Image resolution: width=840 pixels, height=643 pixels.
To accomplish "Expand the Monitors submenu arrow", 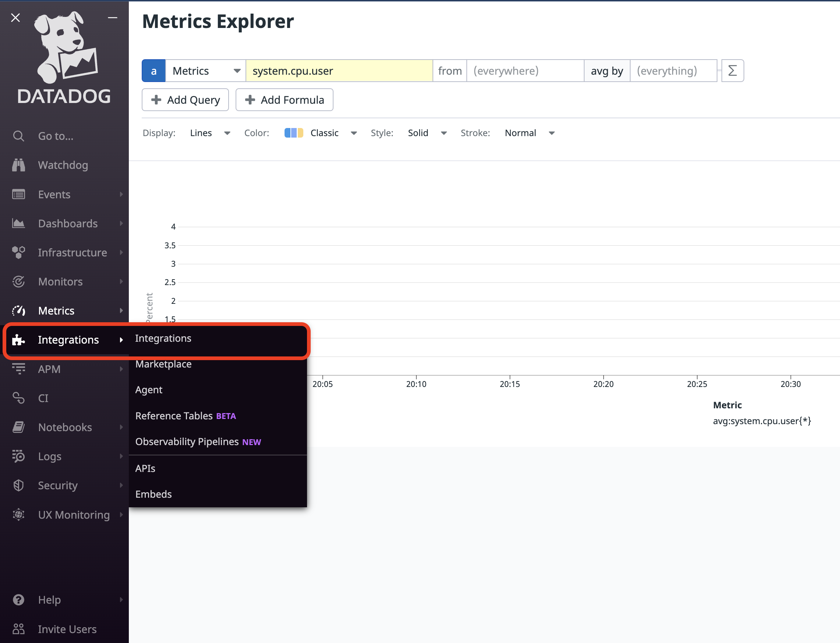I will pyautogui.click(x=121, y=282).
